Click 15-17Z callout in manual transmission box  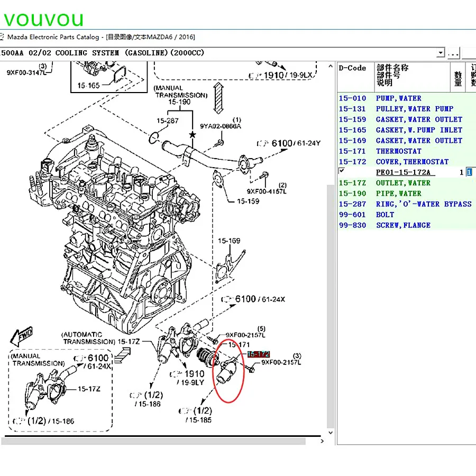[89, 389]
